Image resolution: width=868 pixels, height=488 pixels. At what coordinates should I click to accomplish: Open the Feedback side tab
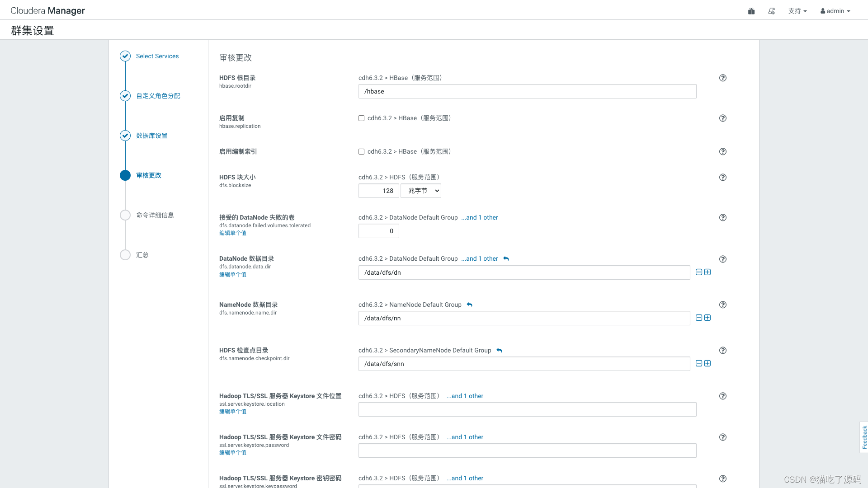[864, 437]
